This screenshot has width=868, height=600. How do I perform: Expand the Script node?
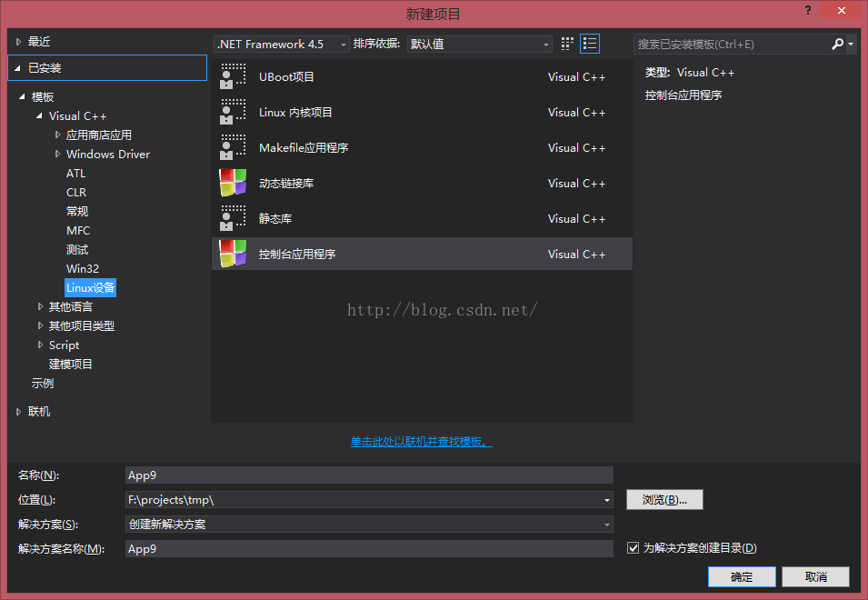(x=40, y=345)
